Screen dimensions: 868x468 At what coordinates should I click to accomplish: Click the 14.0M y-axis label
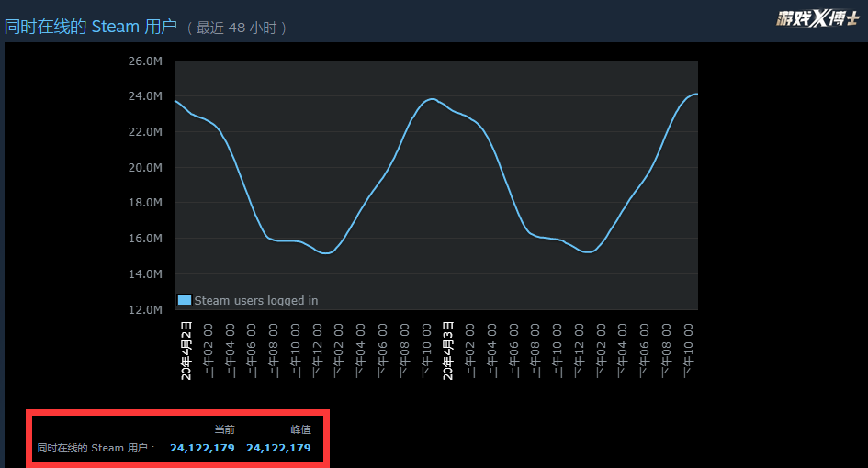click(x=145, y=273)
